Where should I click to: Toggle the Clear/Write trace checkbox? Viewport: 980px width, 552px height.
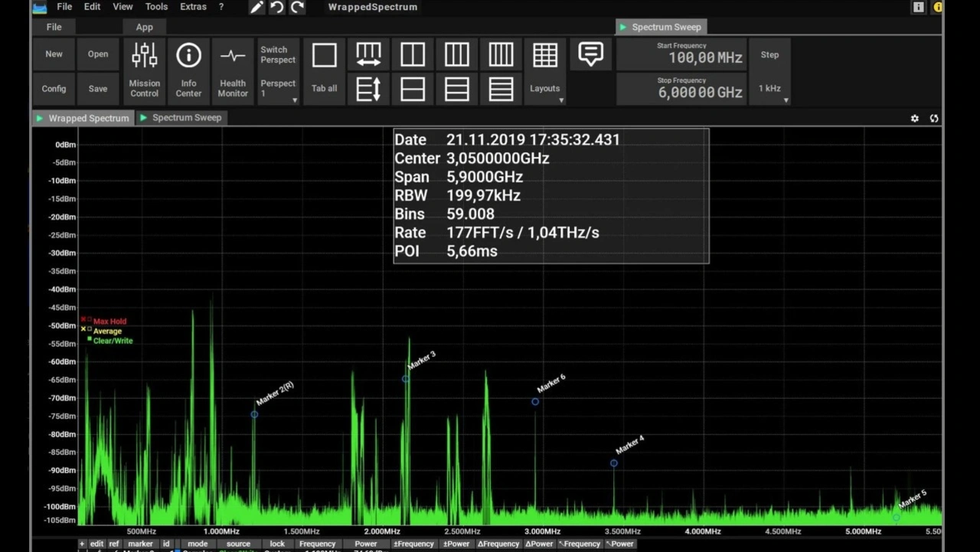(90, 339)
